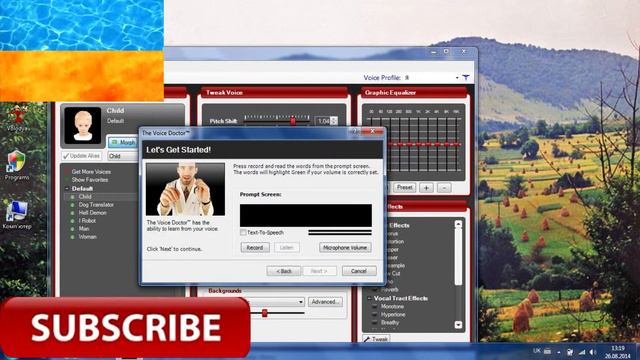
Task: Click the black Prompt Screen area
Action: 306,216
